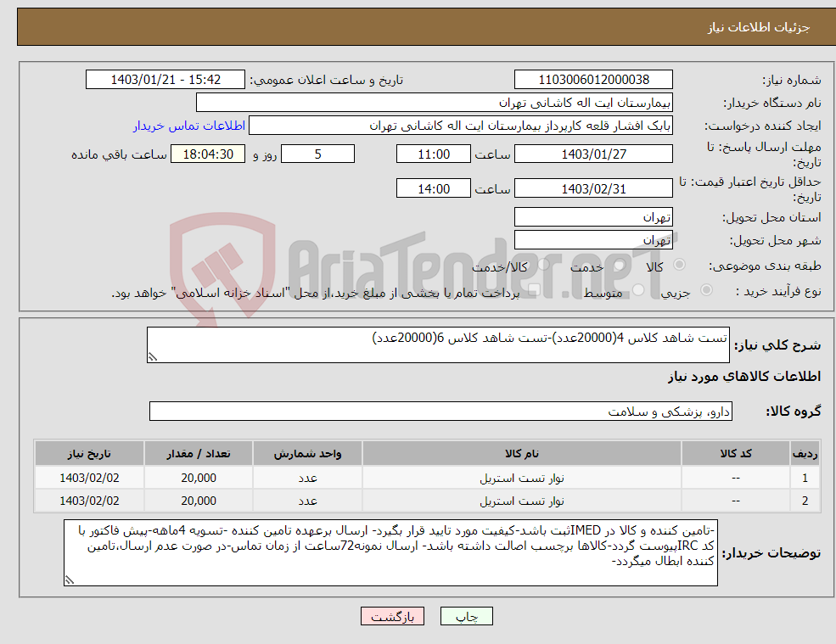Click the تعداد / مقدار column header

(x=199, y=453)
